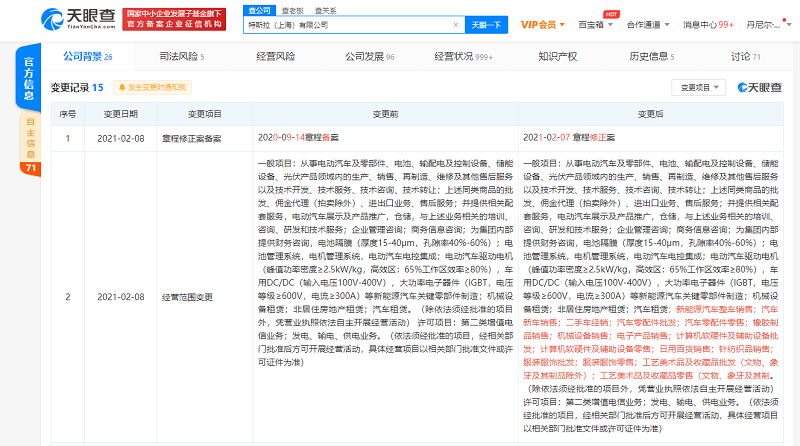Click the 变更记录 15 section heading

(x=77, y=87)
